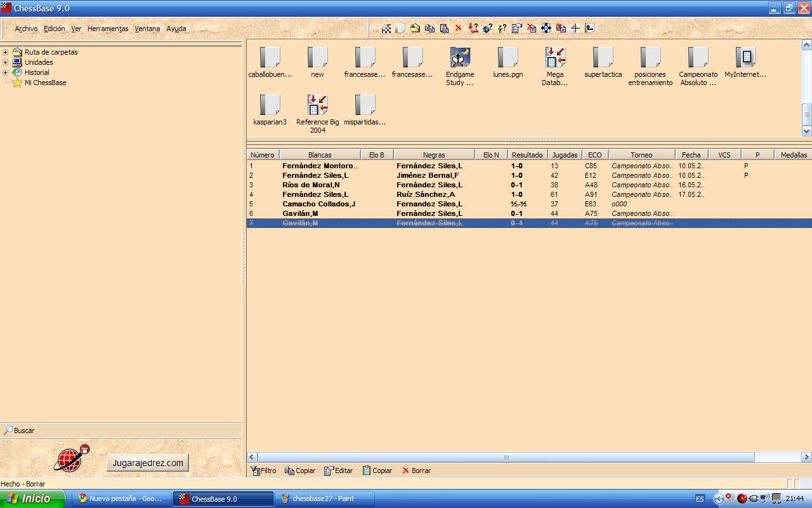Click the four-arrows toolbar icon

[546, 29]
